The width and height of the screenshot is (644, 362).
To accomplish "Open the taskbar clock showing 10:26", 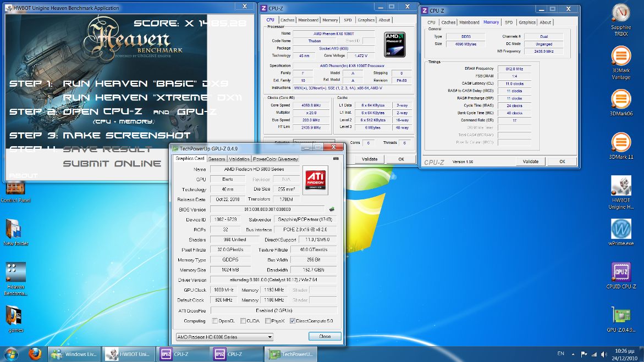I will pos(624,354).
